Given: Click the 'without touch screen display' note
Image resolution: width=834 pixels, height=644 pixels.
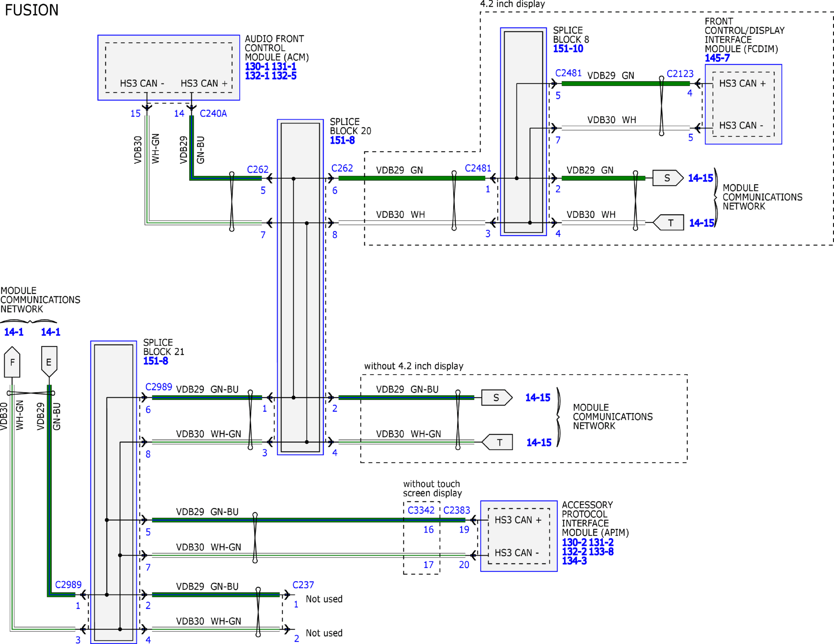Looking at the screenshot, I should 432,489.
